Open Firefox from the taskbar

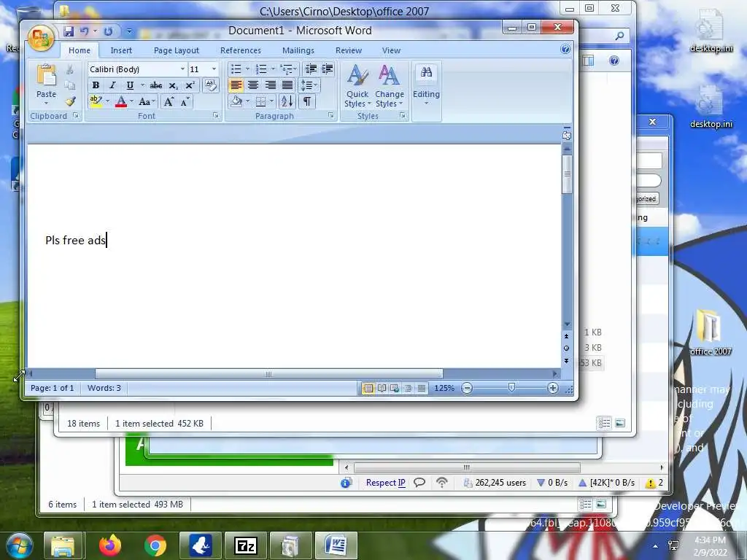tap(110, 545)
